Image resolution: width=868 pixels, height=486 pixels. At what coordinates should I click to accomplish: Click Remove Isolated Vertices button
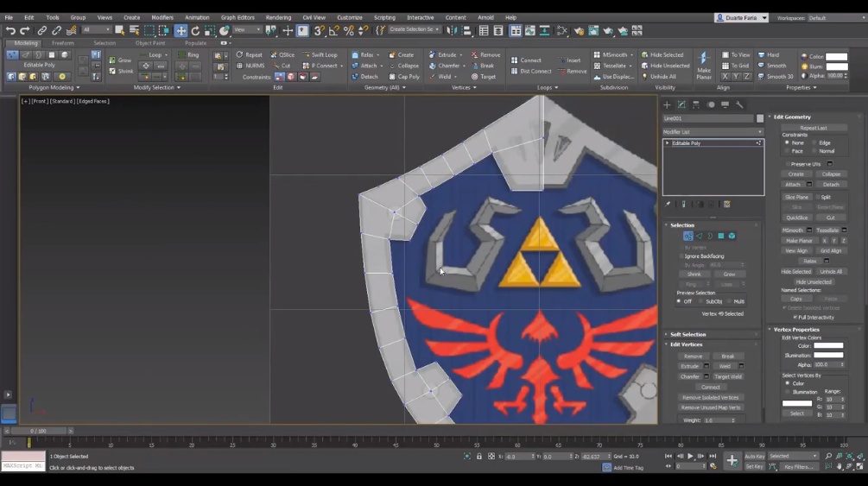(710, 397)
